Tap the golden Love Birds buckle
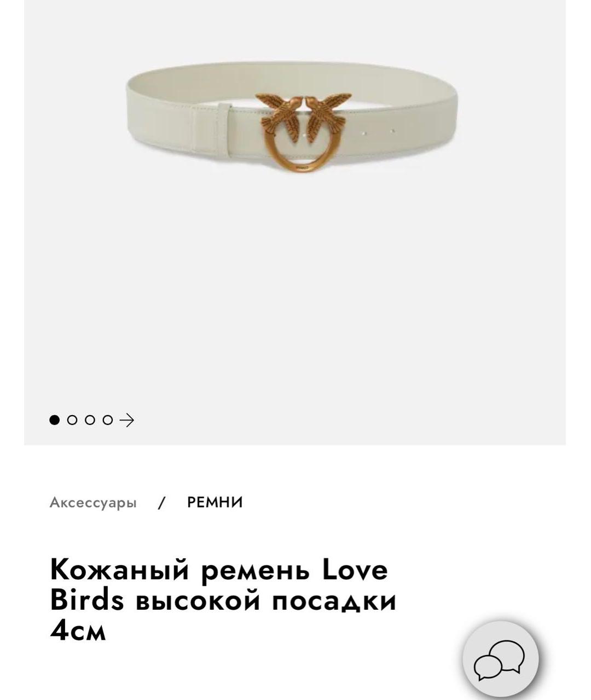This screenshot has height=700, width=591. 305,134
